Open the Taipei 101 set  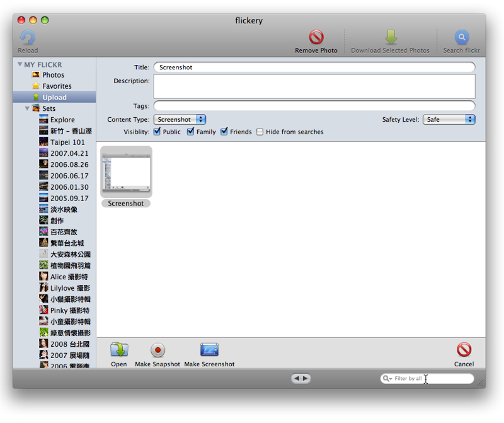(54, 142)
